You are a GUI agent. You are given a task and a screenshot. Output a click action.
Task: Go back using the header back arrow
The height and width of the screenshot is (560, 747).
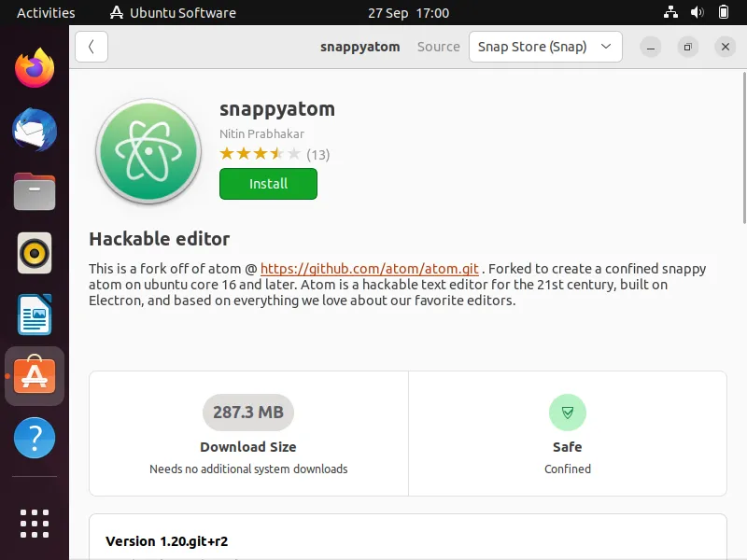click(91, 47)
